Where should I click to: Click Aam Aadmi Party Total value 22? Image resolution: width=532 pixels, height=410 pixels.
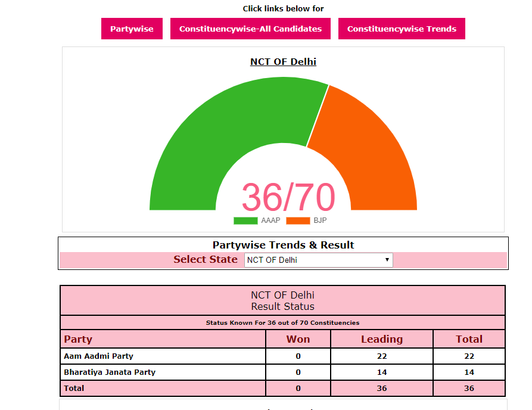(469, 356)
